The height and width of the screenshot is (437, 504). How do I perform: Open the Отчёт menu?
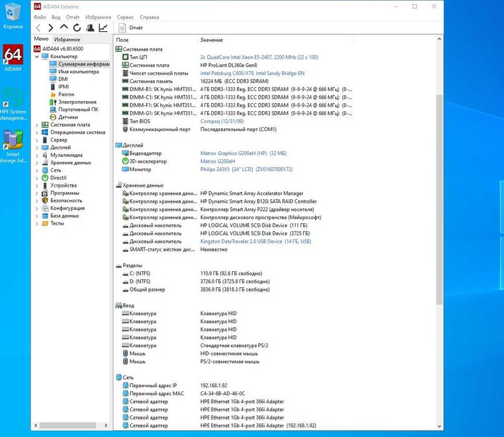tap(72, 17)
